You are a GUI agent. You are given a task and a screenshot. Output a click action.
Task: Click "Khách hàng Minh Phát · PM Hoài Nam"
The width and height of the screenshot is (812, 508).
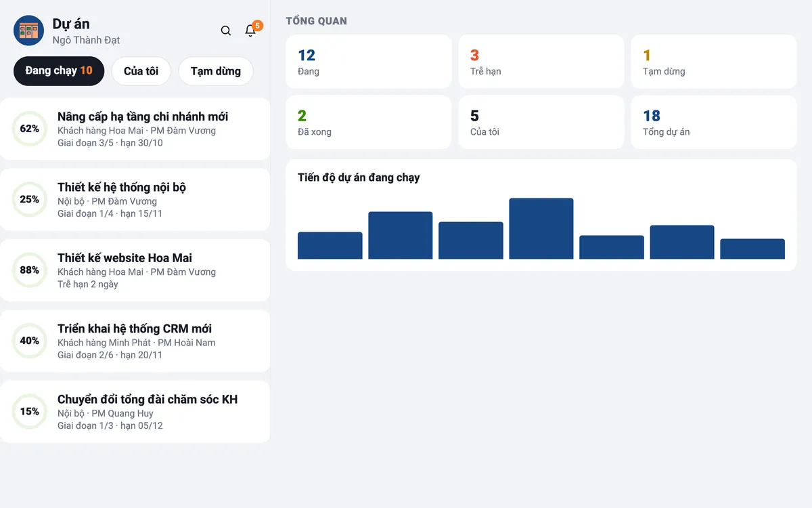137,343
